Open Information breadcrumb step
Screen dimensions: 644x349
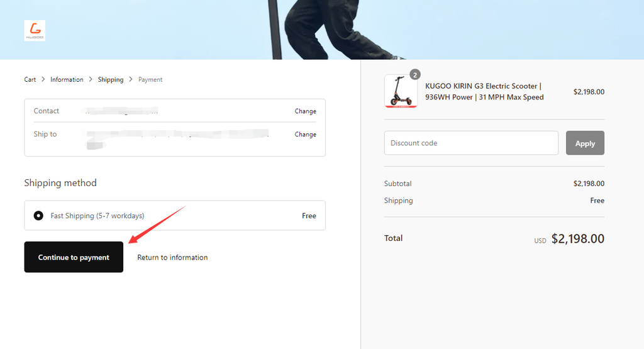tap(67, 80)
